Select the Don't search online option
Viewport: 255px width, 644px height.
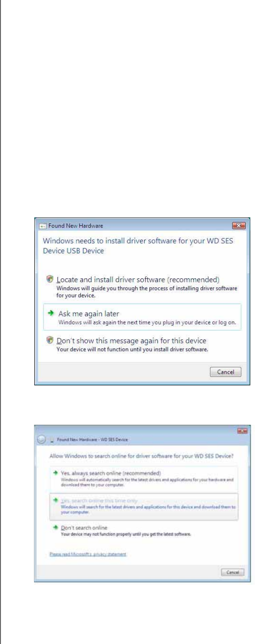coord(143,529)
